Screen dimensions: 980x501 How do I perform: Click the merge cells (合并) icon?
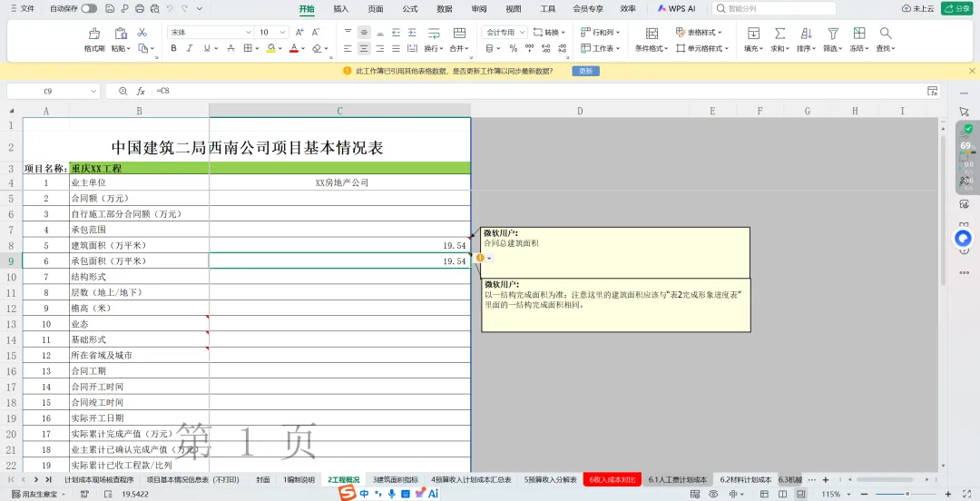point(459,34)
